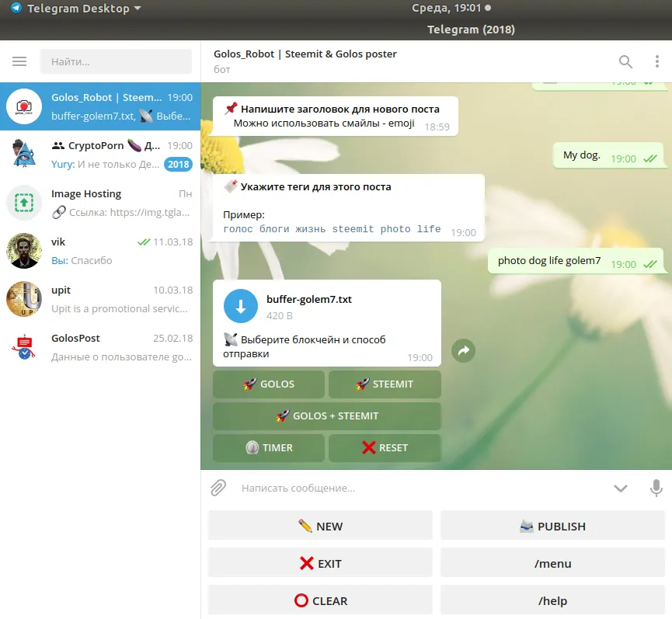Viewport: 672px width, 619px height.
Task: Click the vik profile avatar
Action: pyautogui.click(x=24, y=251)
